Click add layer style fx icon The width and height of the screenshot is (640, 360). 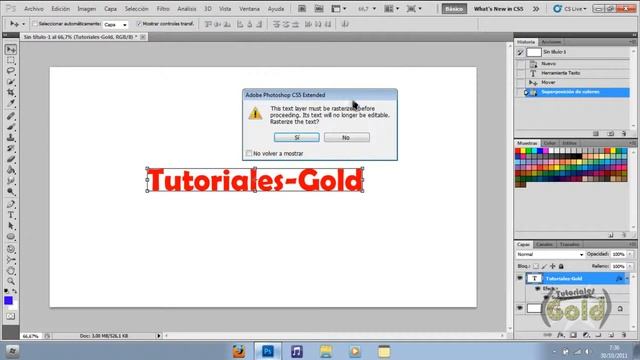[x=561, y=335]
